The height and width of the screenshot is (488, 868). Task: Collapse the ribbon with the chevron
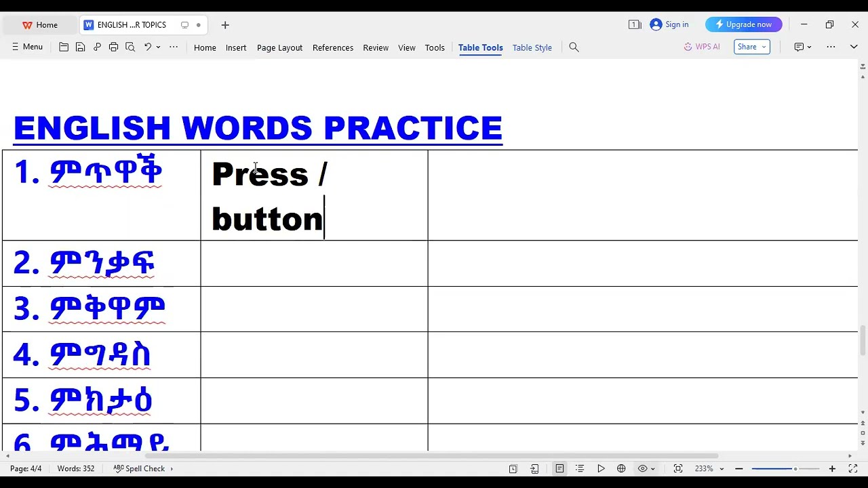[x=854, y=47]
